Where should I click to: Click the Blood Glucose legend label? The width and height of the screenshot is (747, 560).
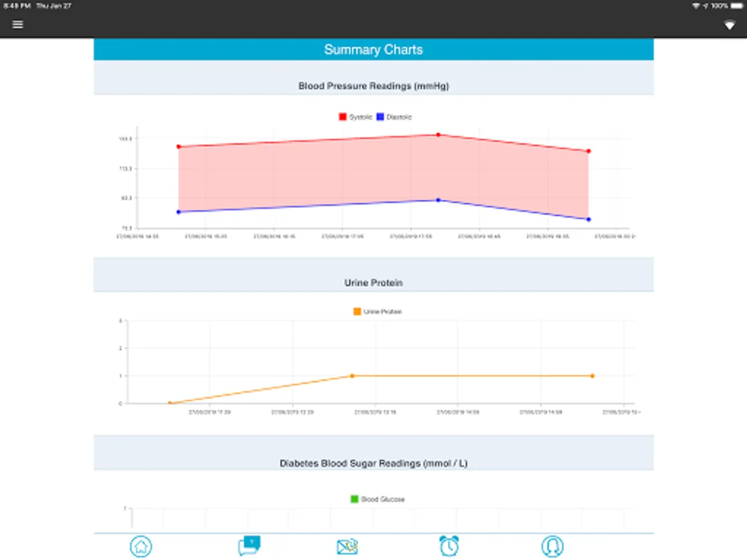point(383,499)
